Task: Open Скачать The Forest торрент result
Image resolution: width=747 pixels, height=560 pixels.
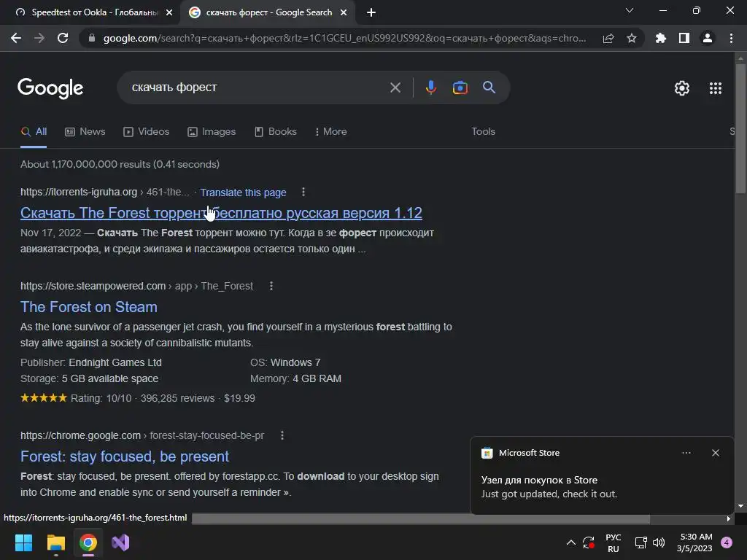Action: (221, 213)
